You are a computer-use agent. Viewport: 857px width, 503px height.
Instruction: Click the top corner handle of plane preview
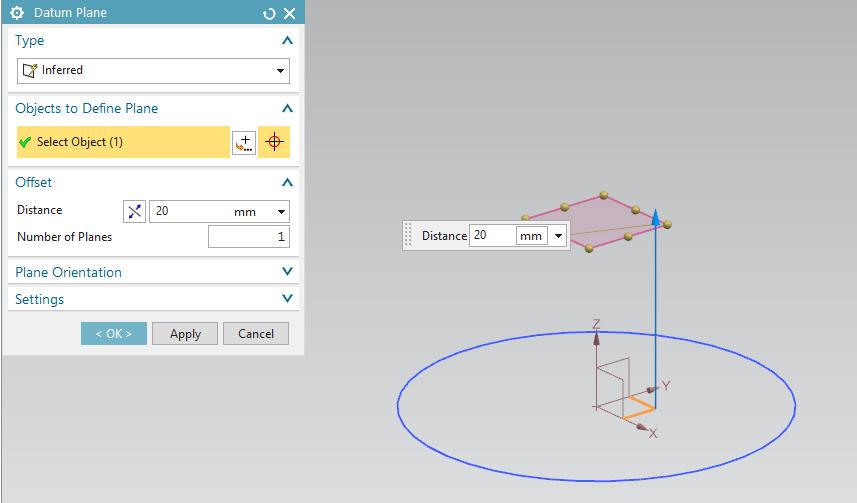pos(603,195)
